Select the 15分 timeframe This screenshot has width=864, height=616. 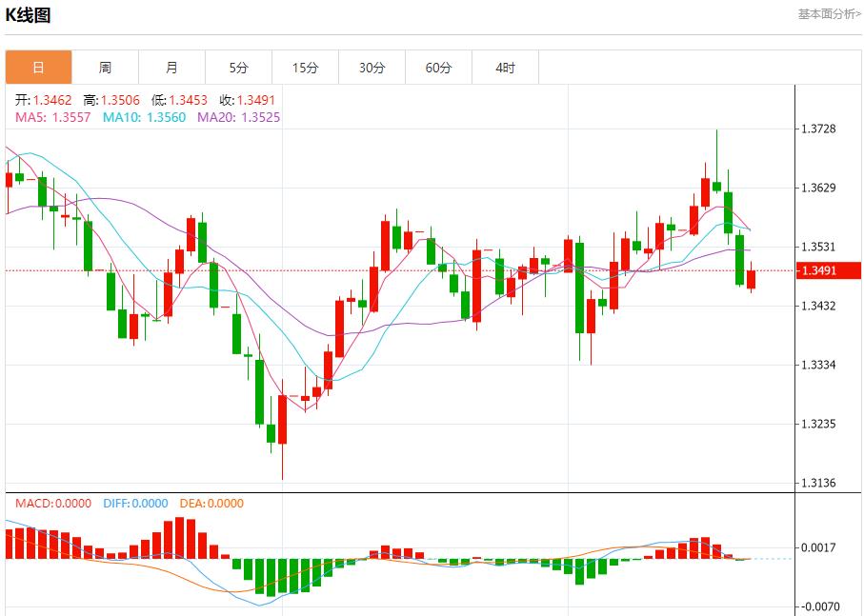(x=306, y=67)
